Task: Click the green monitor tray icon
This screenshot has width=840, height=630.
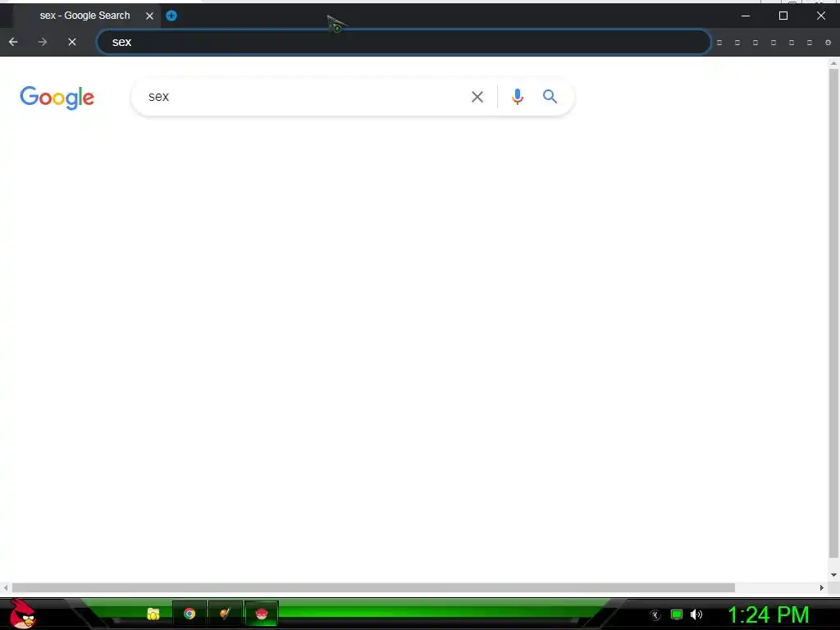Action: point(677,614)
